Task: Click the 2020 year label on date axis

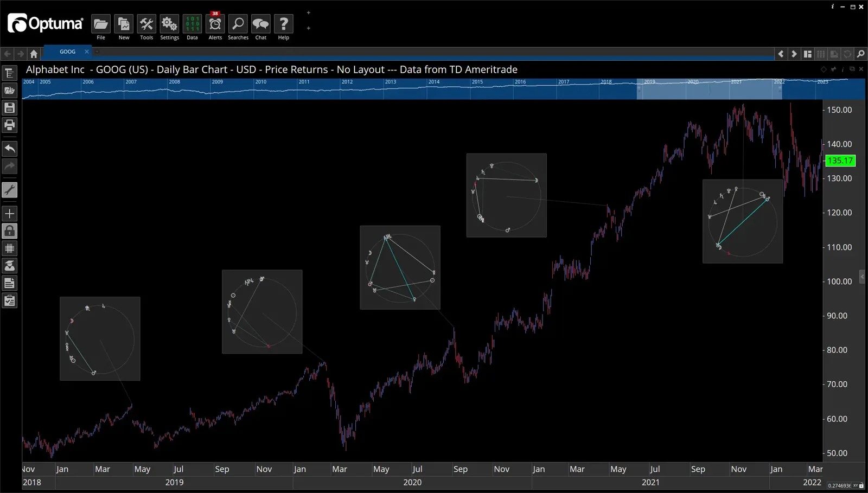Action: point(412,482)
